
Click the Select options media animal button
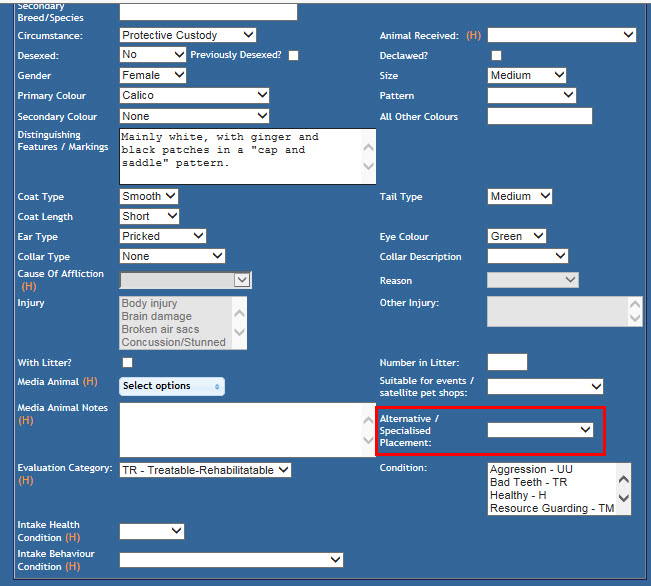coord(171,386)
